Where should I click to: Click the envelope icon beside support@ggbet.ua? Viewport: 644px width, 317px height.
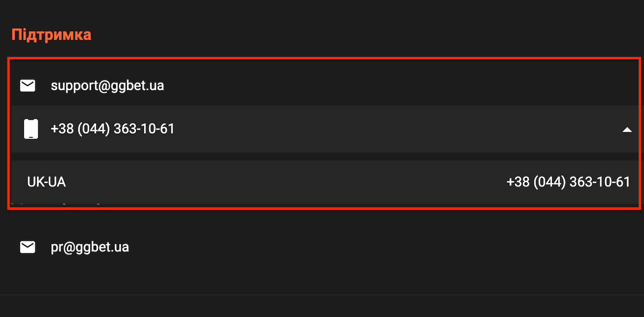28,86
